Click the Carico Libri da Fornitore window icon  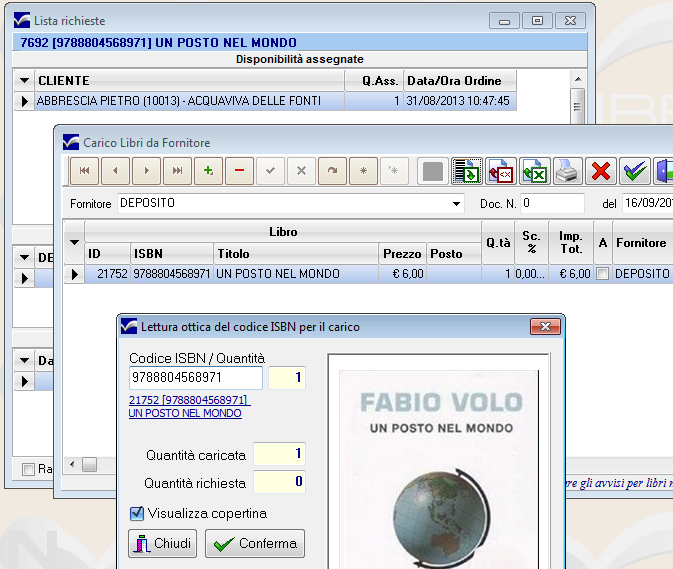[71, 142]
